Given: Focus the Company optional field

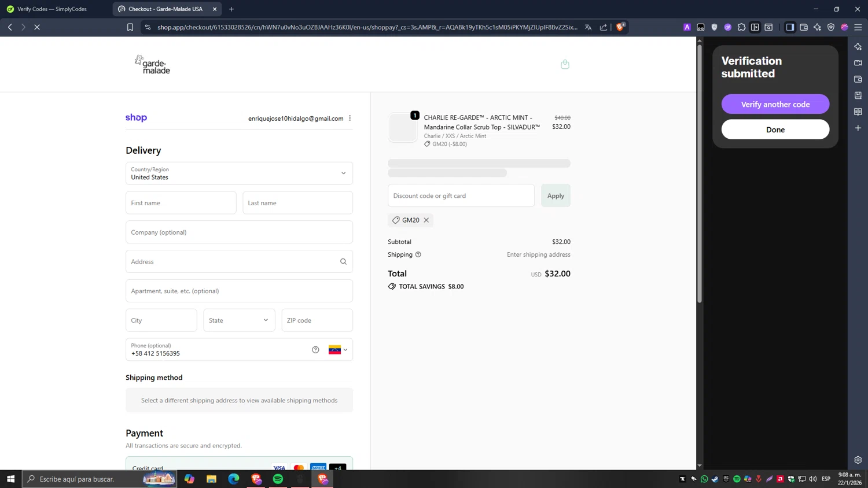Looking at the screenshot, I should [239, 232].
